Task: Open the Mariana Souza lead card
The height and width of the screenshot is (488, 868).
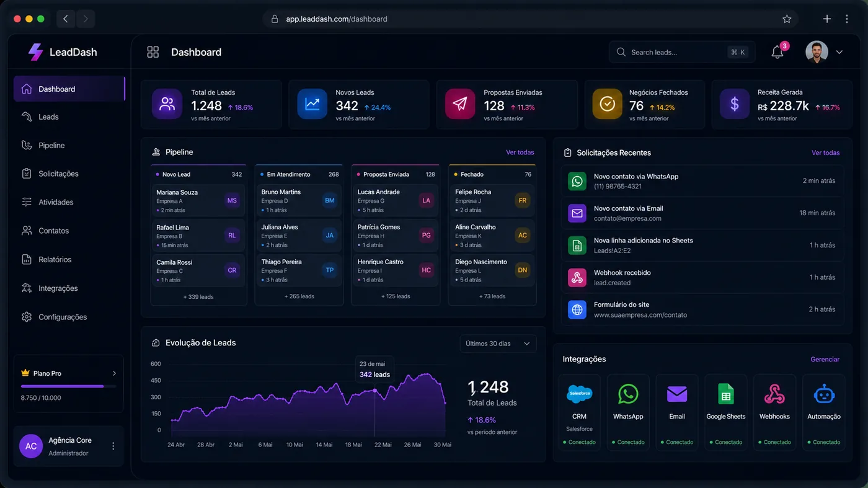Action: [x=198, y=200]
